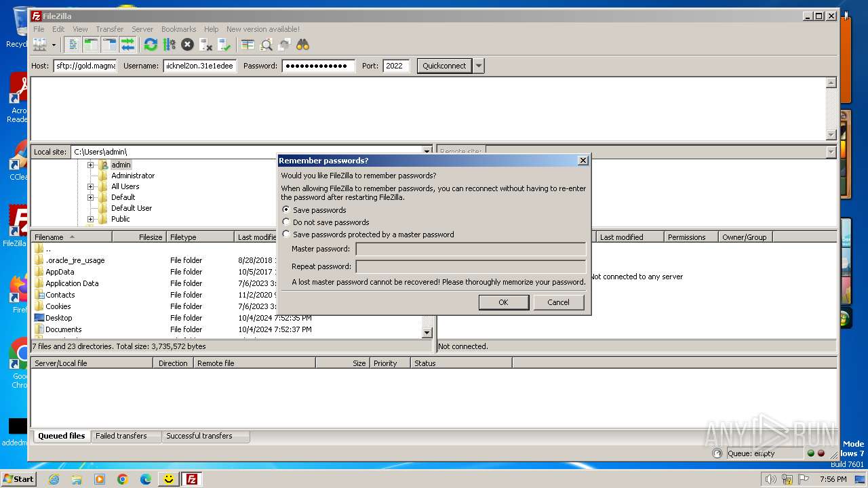Toggle transfer queue display icon
The image size is (868, 488).
point(127,45)
